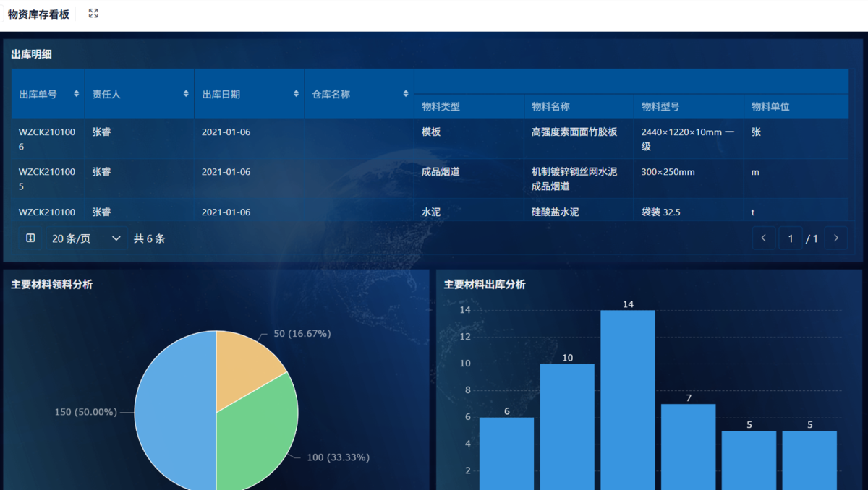Sort table by 仓库名称 column
This screenshot has height=490, width=868.
point(405,94)
